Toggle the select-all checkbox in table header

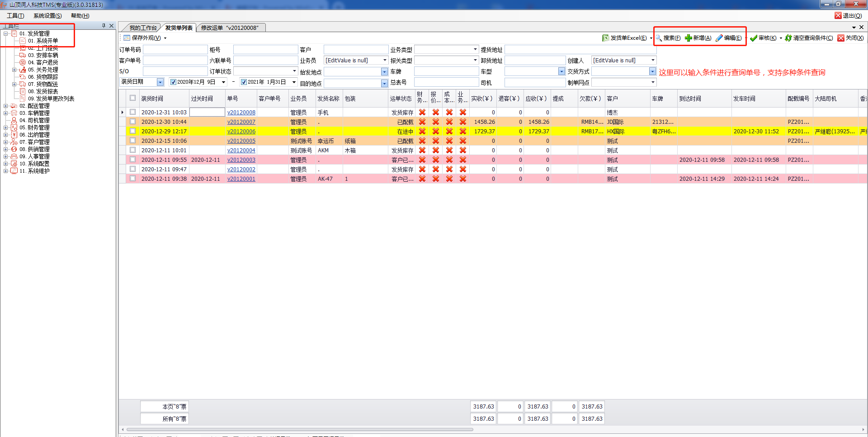(x=133, y=98)
